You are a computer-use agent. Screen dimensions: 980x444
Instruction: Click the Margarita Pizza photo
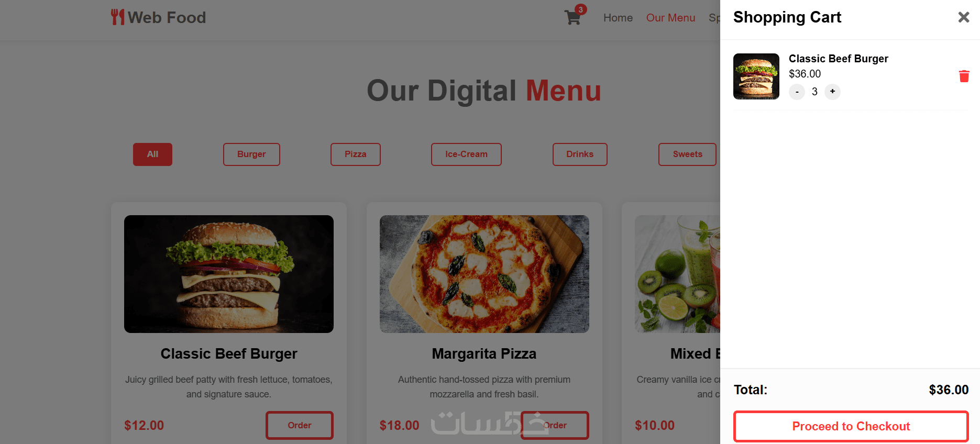485,274
